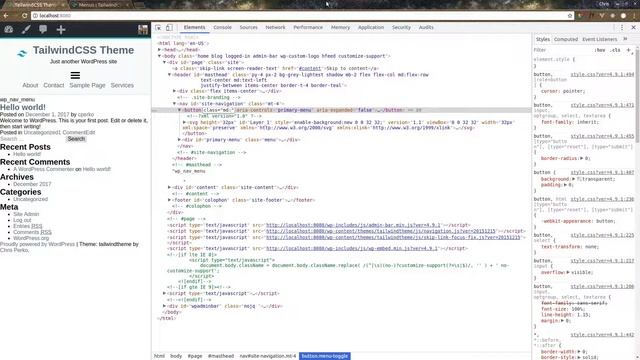Click the Search button in sidebar

(76, 139)
